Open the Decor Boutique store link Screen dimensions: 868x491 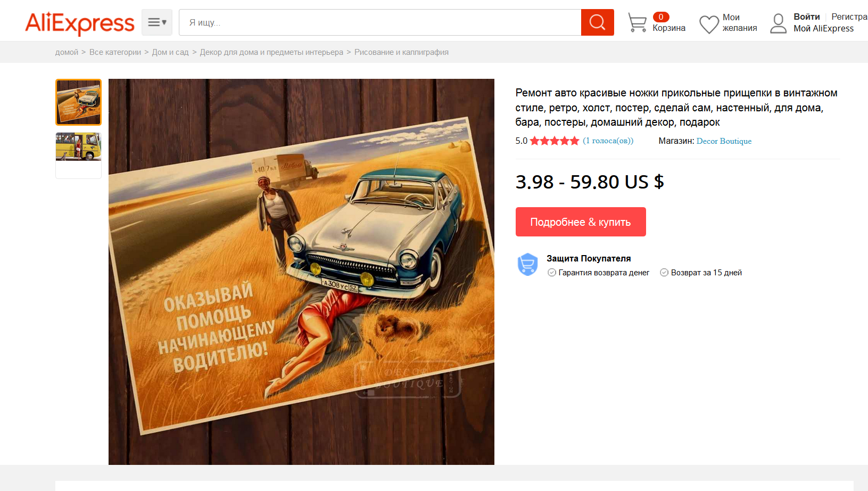tap(724, 141)
